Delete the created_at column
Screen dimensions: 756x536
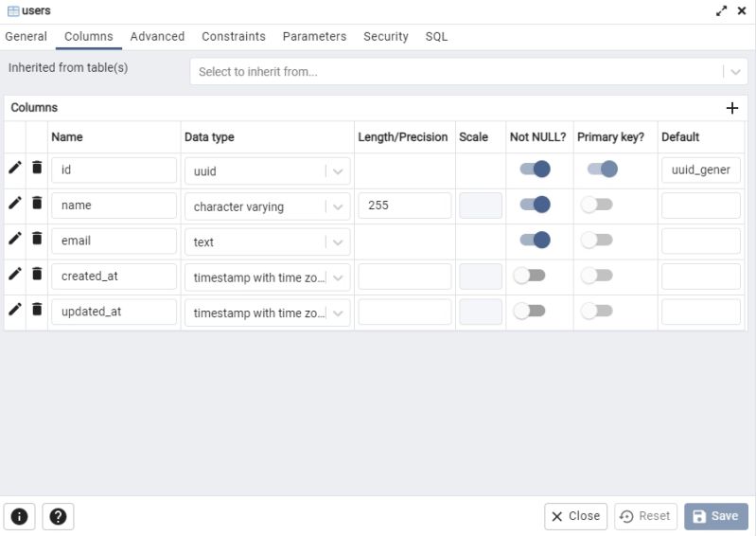point(37,274)
